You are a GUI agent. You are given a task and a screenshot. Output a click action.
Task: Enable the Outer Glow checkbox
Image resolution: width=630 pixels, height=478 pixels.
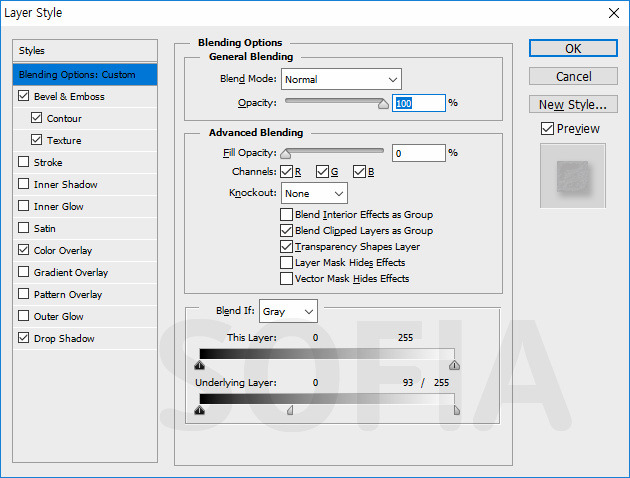[x=24, y=316]
